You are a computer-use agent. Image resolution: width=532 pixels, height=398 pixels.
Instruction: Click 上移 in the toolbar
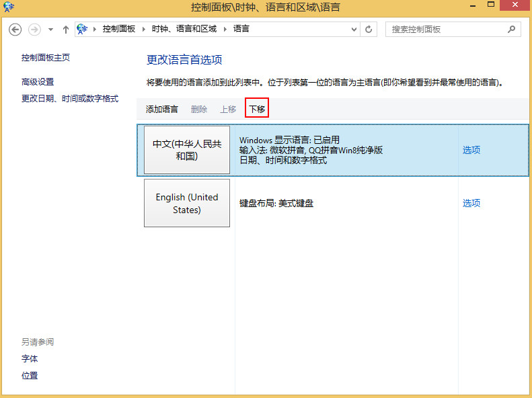[x=228, y=109]
